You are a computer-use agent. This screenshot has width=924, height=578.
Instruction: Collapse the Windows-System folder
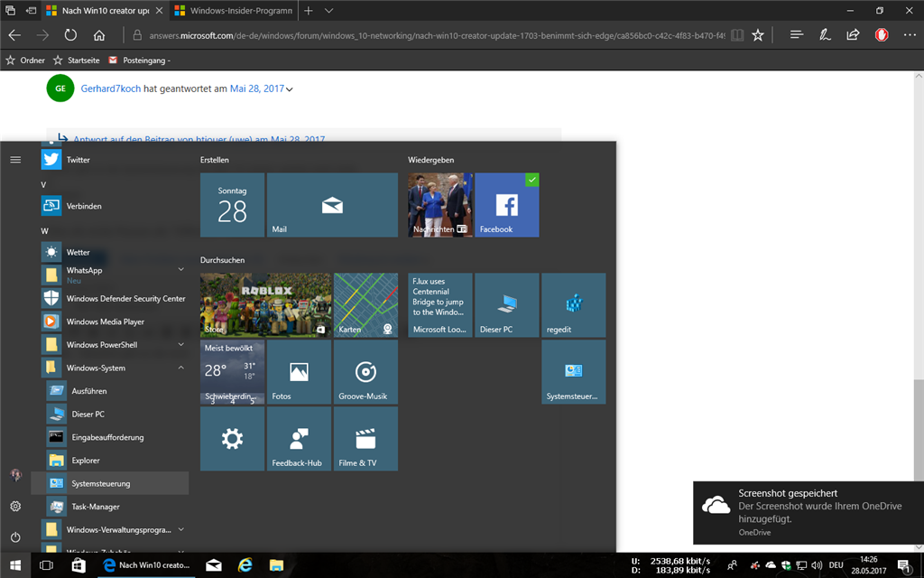tap(180, 368)
